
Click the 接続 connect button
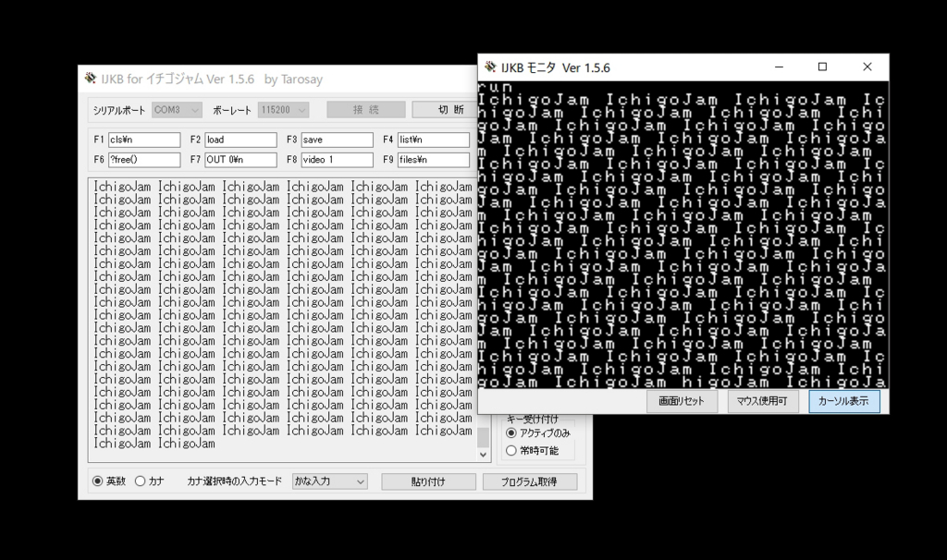click(366, 110)
